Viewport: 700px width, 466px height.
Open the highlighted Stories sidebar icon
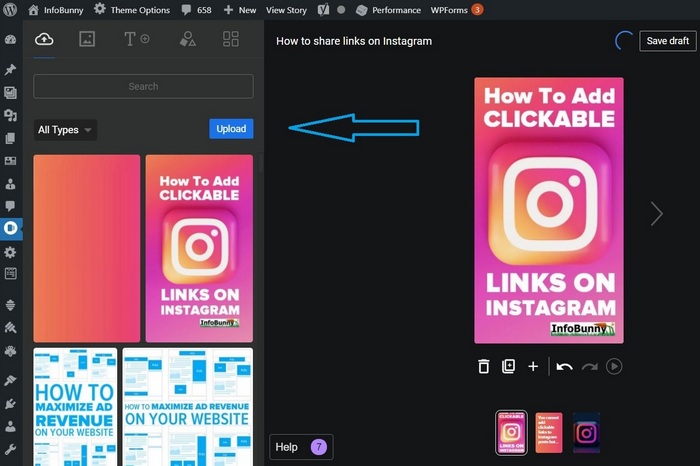(10, 228)
